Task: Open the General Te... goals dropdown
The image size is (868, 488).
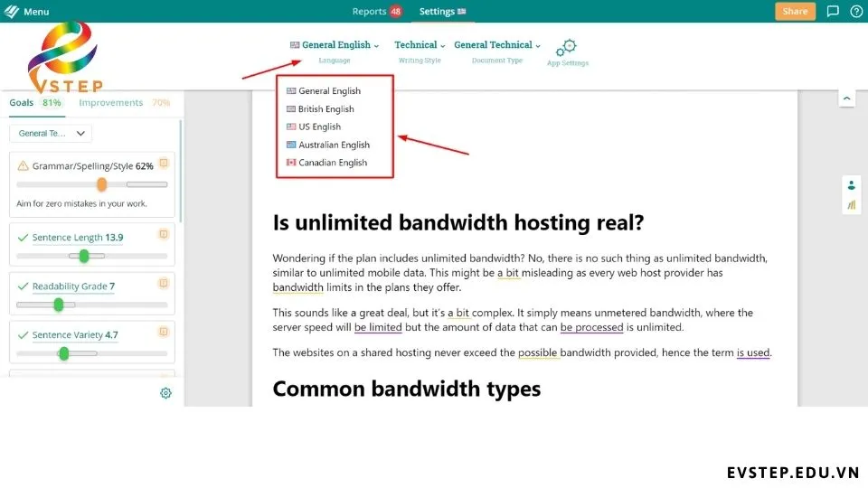Action: click(x=51, y=134)
